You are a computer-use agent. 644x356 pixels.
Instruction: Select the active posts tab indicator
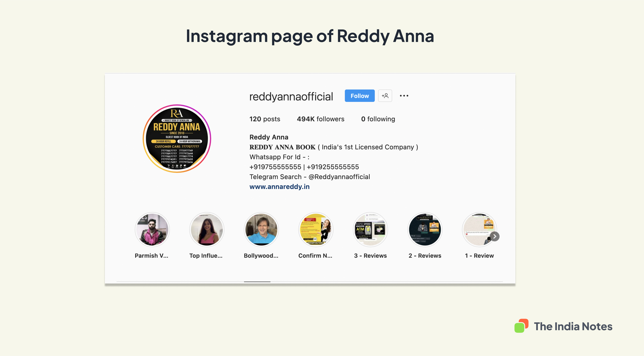[257, 282]
